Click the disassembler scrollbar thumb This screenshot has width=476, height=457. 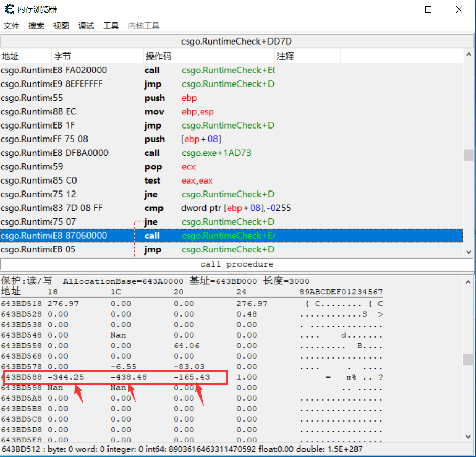pos(469,155)
